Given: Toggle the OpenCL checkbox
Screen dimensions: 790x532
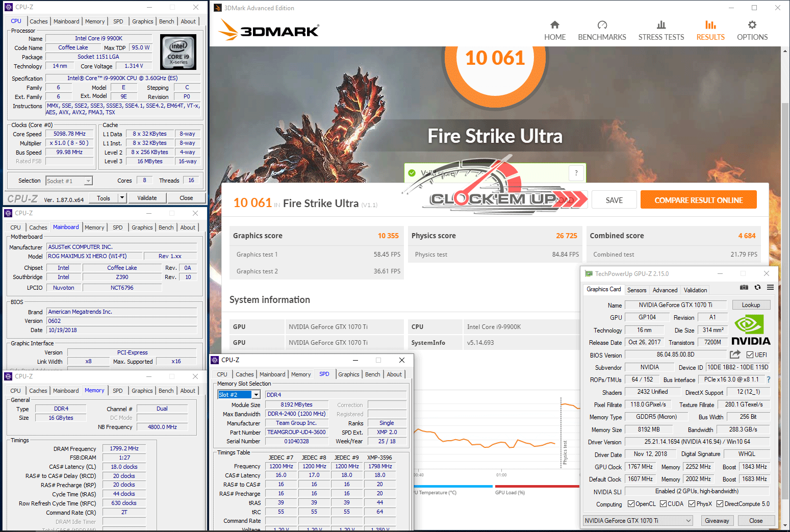Looking at the screenshot, I should [631, 504].
